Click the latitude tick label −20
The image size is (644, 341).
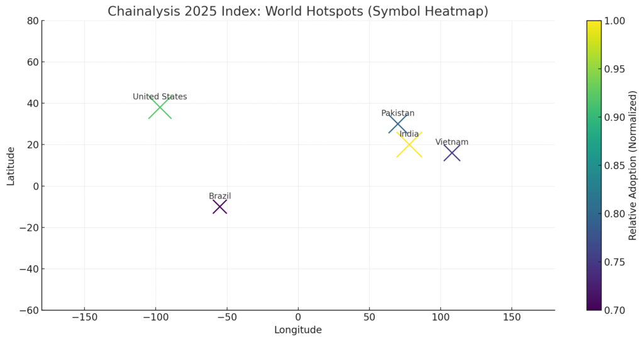click(28, 228)
